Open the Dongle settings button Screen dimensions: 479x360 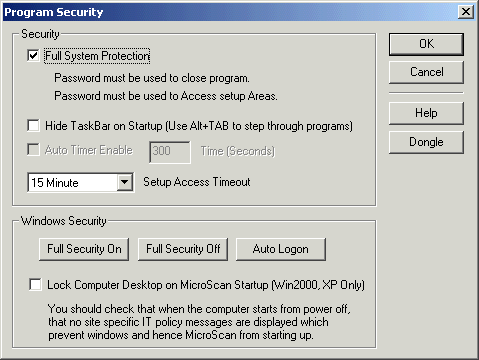pyautogui.click(x=426, y=142)
